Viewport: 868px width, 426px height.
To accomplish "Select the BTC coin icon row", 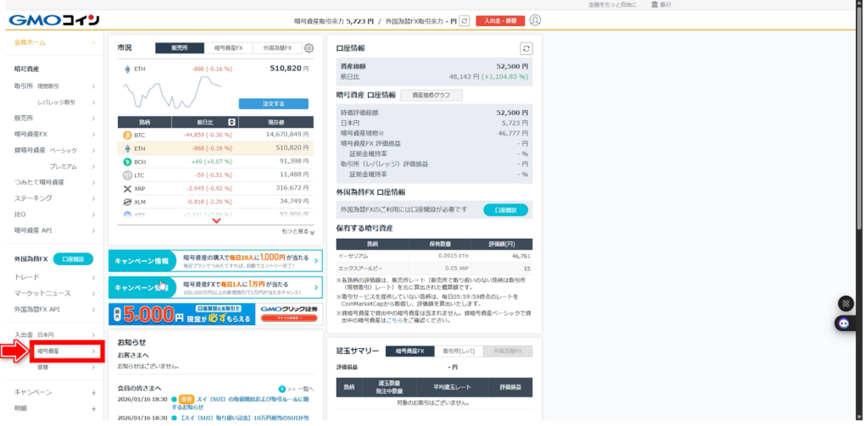I will pyautogui.click(x=128, y=135).
